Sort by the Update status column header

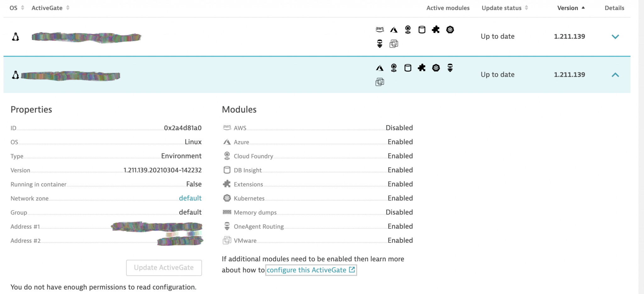502,8
